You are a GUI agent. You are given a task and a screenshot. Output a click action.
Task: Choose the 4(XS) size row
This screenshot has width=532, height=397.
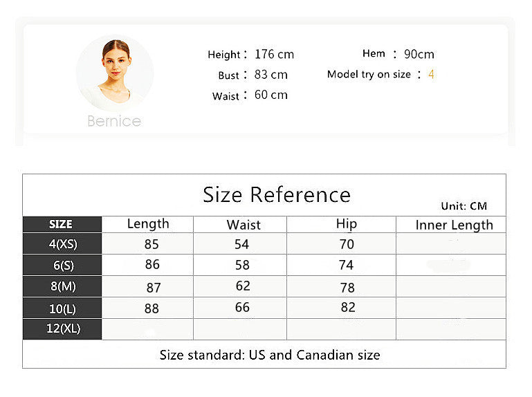[62, 244]
